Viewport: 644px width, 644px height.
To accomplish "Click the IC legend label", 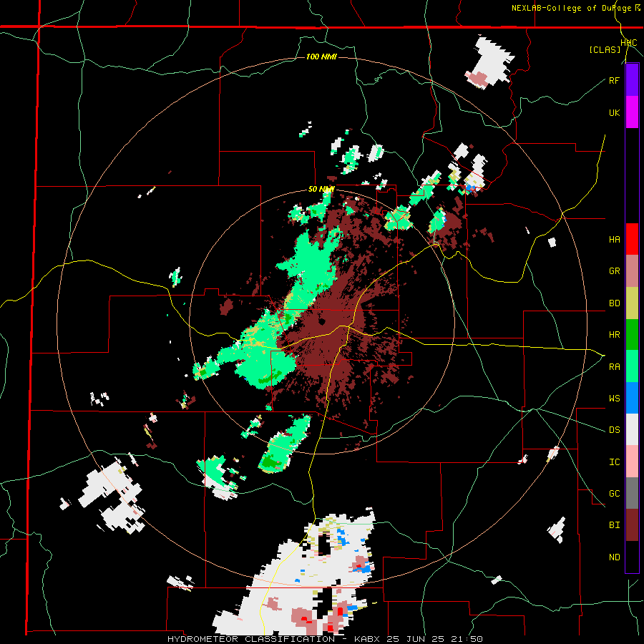I will [x=614, y=462].
